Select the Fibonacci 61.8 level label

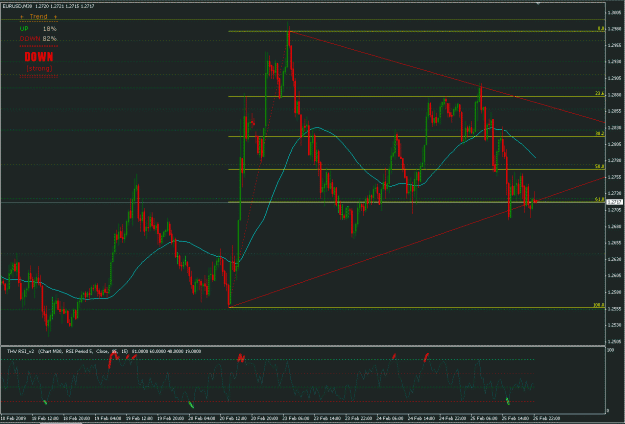coord(600,199)
